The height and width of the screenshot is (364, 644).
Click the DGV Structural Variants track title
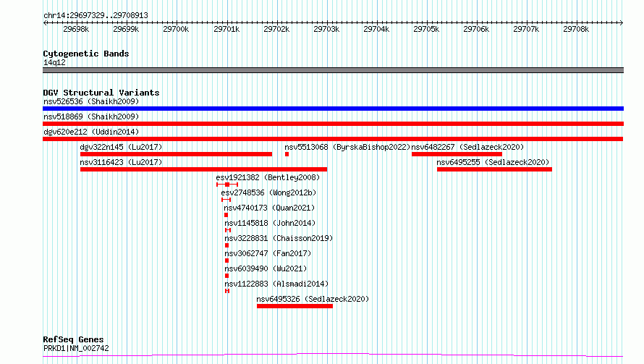click(x=101, y=93)
